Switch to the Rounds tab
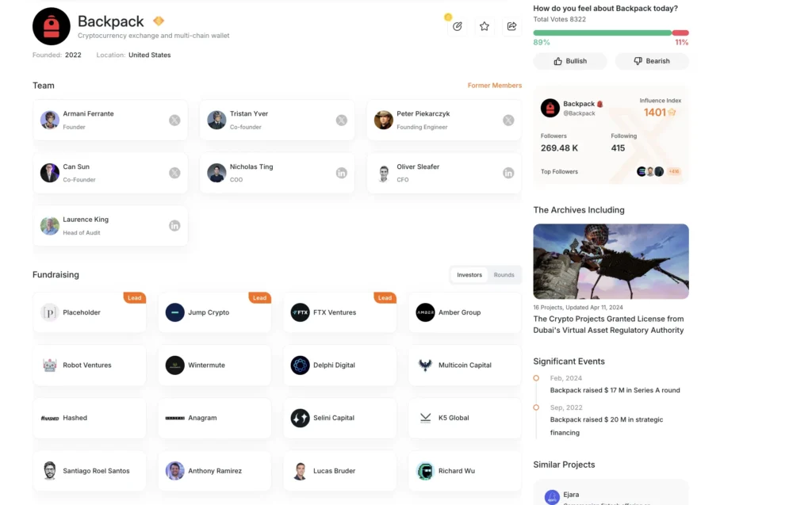This screenshot has width=812, height=505. tap(504, 275)
